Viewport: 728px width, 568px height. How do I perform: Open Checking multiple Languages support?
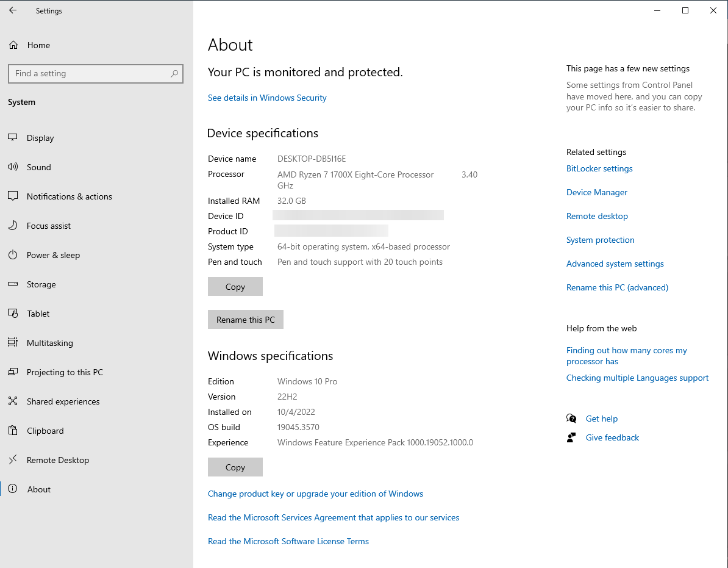(x=638, y=378)
